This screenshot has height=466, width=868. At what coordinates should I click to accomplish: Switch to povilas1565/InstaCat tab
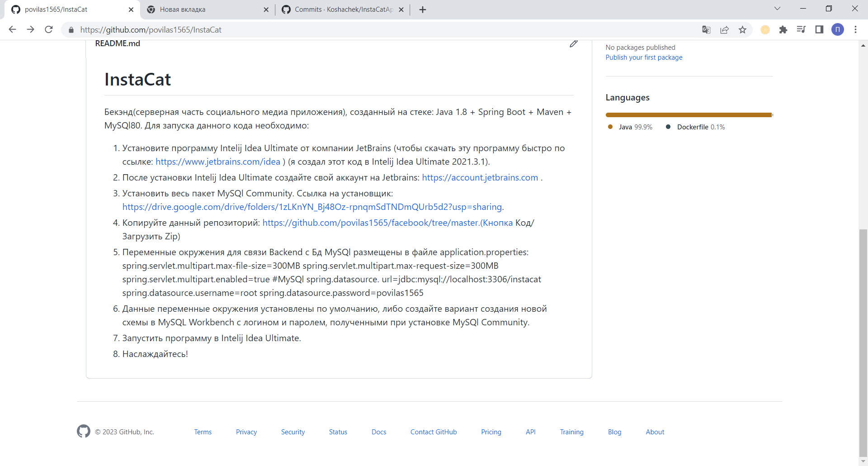[72, 10]
